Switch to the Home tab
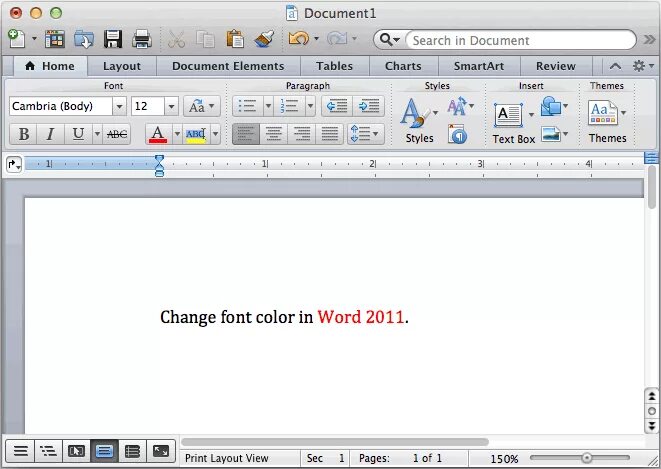Viewport: 661px width, 469px height. (x=51, y=66)
